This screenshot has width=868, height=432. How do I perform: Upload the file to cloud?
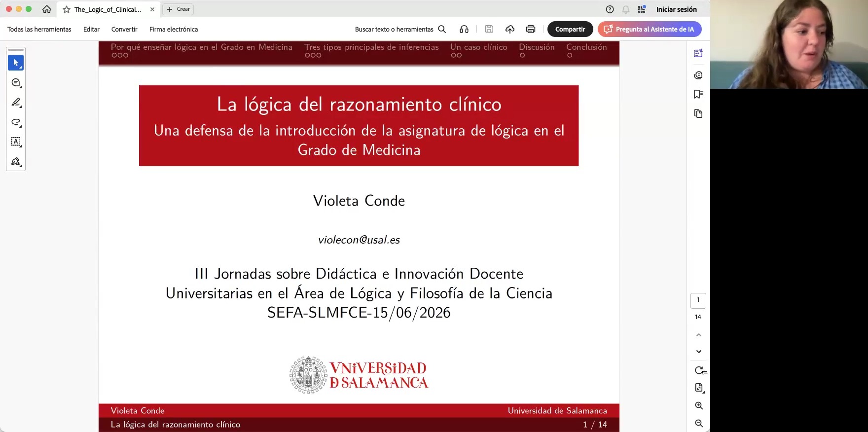click(510, 30)
